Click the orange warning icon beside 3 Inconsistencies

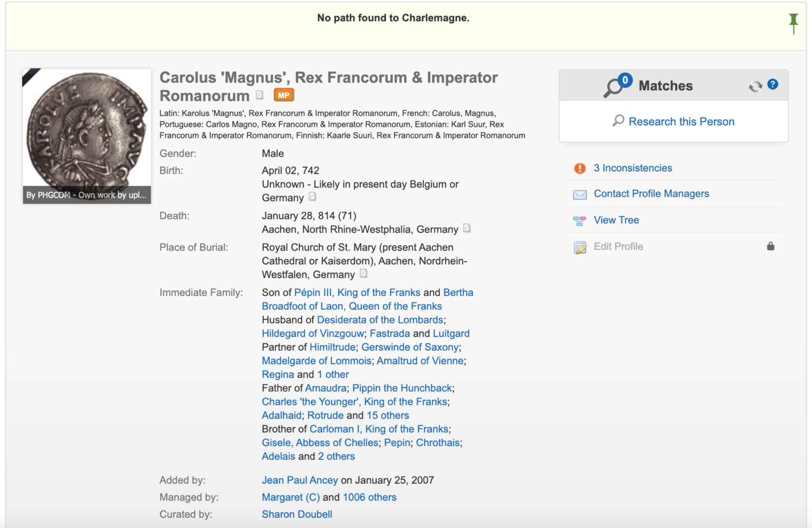[579, 168]
